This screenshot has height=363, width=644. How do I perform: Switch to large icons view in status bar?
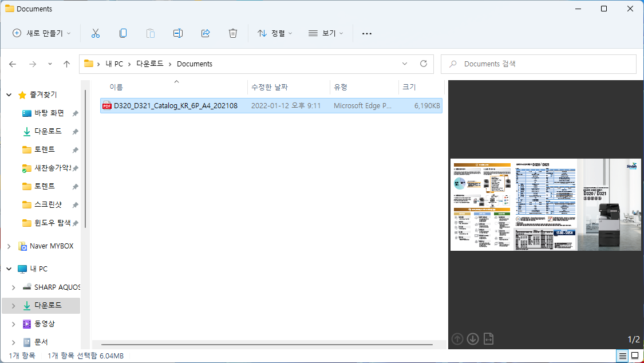tap(635, 356)
